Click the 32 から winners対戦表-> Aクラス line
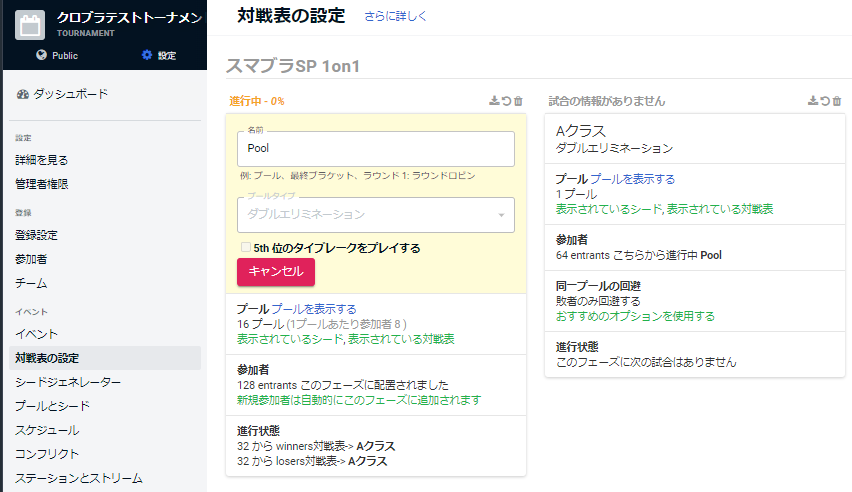 pyautogui.click(x=316, y=446)
